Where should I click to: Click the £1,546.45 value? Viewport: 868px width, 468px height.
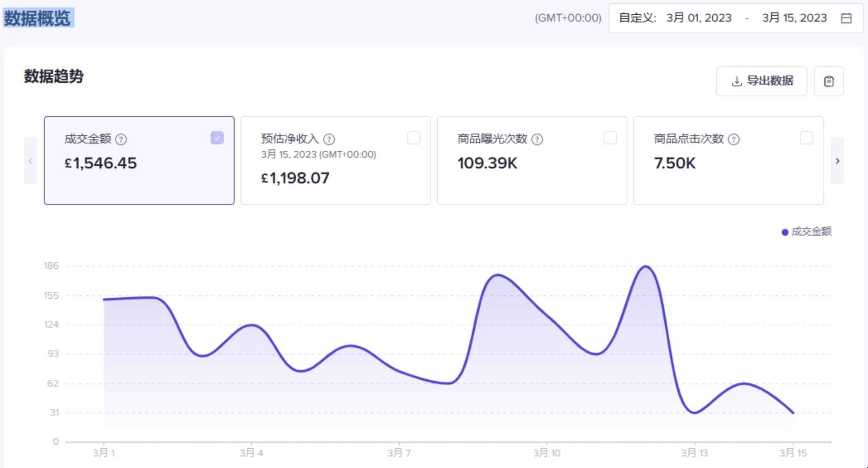point(101,163)
